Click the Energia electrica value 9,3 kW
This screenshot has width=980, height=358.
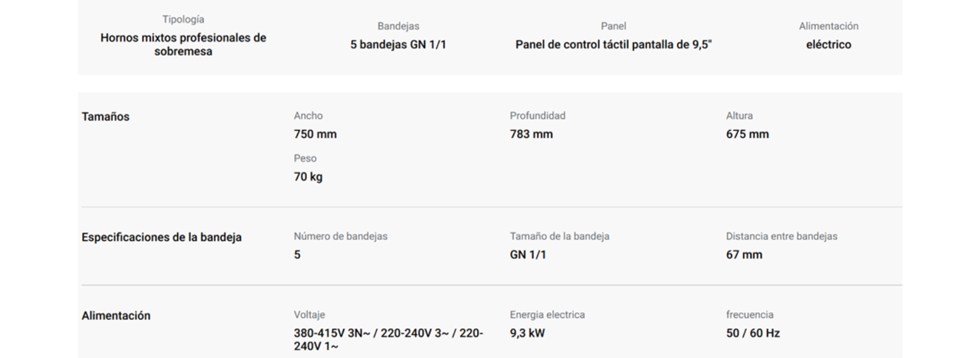click(527, 333)
